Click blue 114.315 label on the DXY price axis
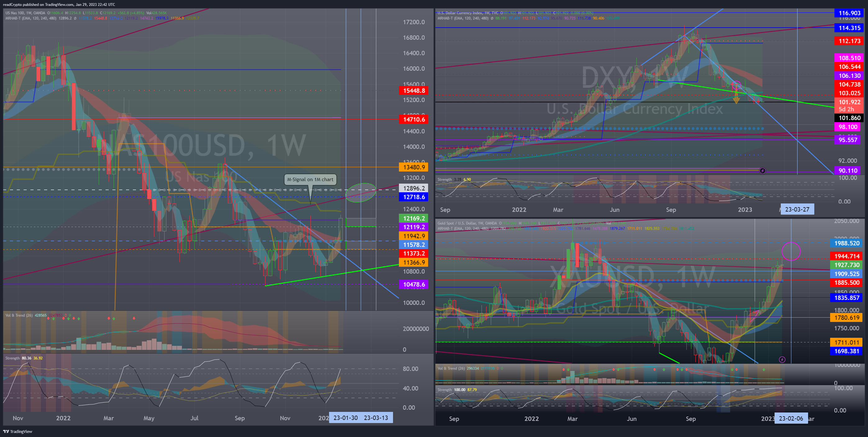 (x=849, y=28)
